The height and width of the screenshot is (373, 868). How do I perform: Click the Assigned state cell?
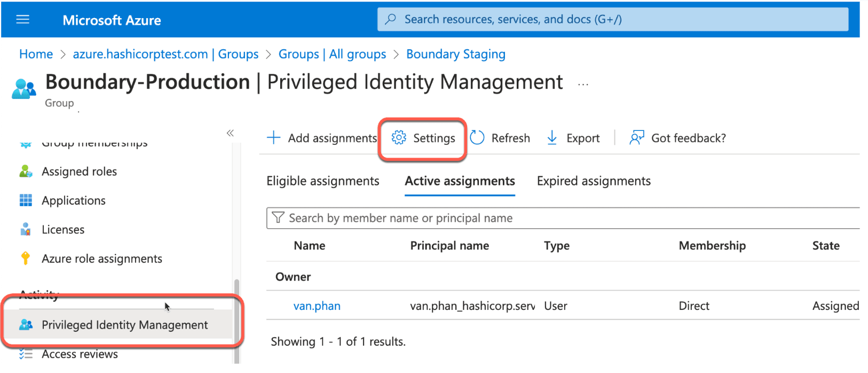835,306
